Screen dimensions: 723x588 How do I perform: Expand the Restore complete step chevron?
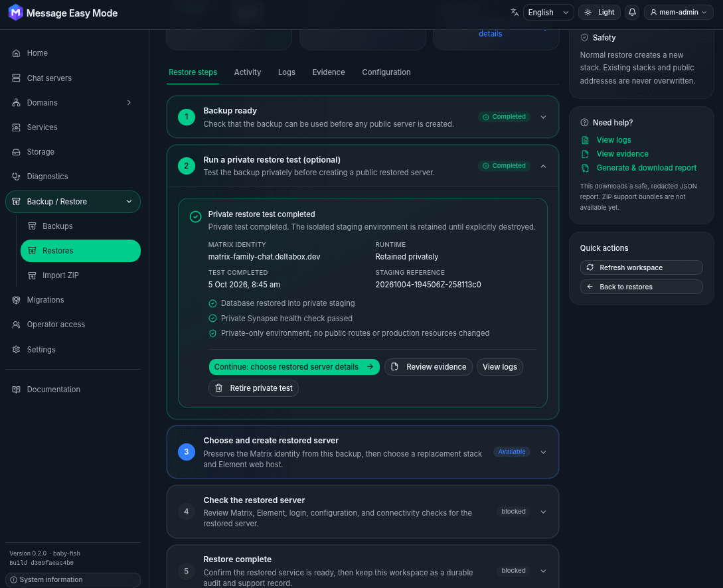543,571
